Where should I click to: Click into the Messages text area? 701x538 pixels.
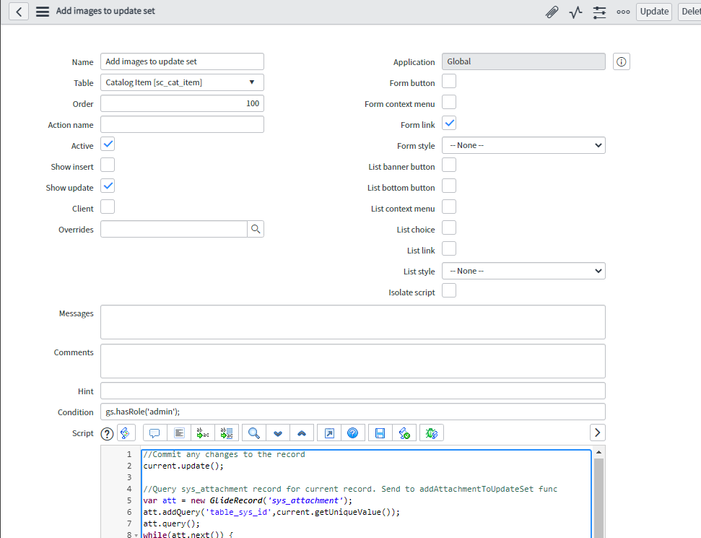tap(353, 322)
